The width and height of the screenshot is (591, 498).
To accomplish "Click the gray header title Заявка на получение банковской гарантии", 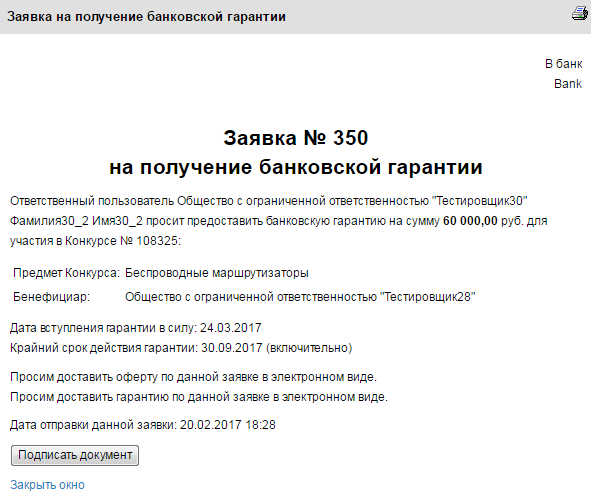I will click(146, 17).
